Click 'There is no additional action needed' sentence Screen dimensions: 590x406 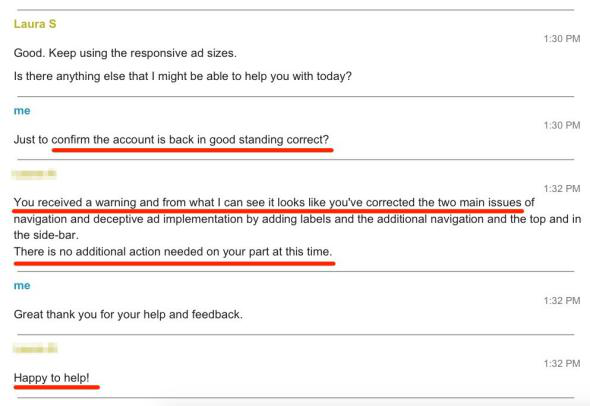point(173,251)
